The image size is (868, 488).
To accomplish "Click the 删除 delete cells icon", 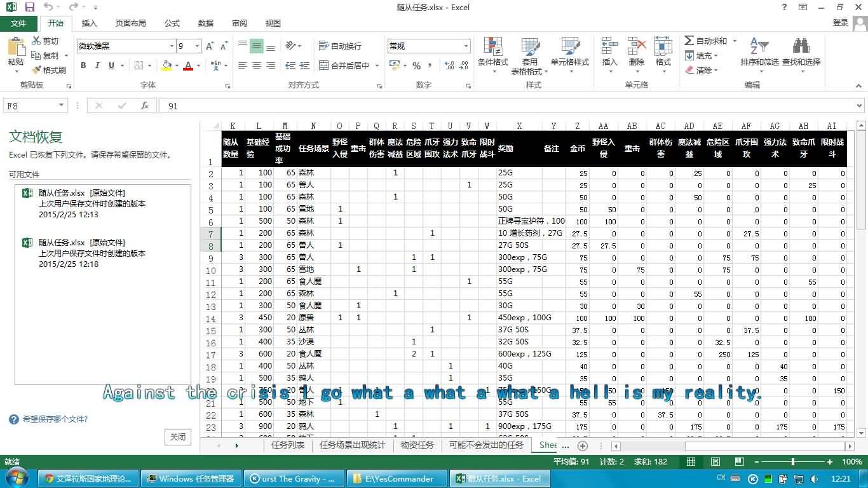I will click(637, 46).
